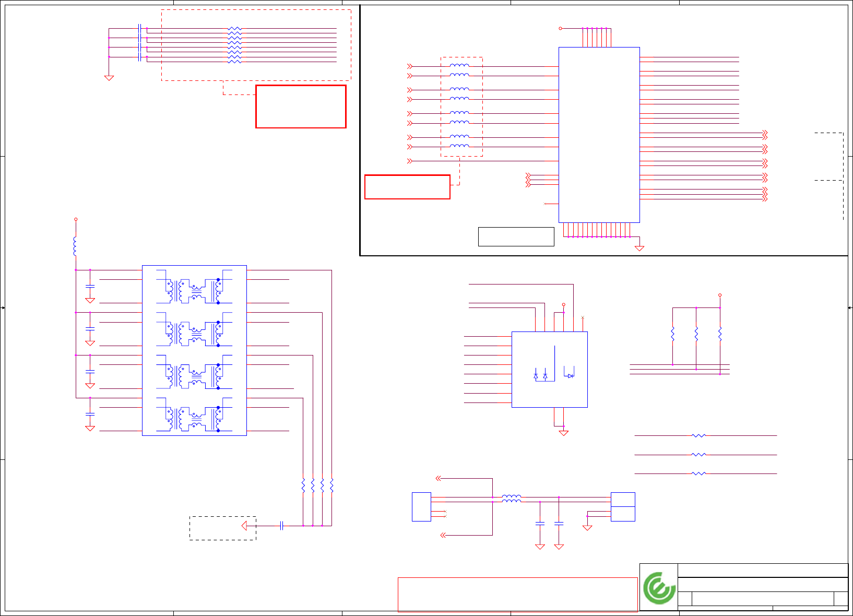
Task: Select the dual-coil common-mode choke between the connectors
Action: [512, 499]
